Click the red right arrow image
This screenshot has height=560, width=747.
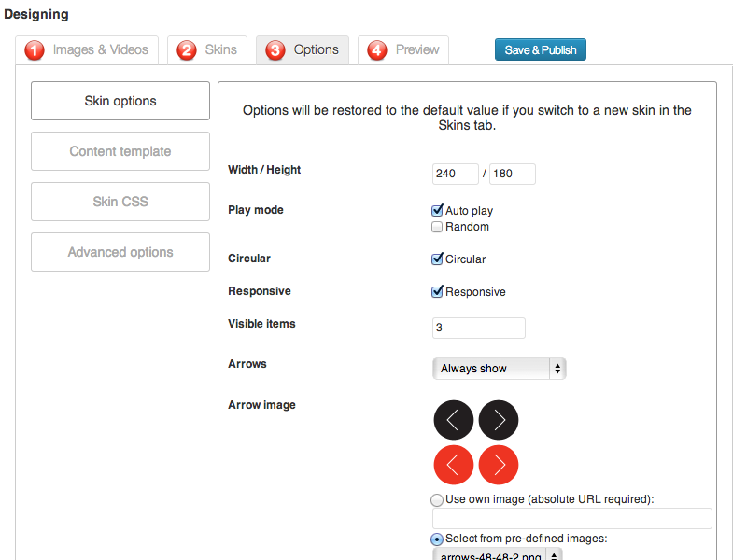pyautogui.click(x=499, y=465)
